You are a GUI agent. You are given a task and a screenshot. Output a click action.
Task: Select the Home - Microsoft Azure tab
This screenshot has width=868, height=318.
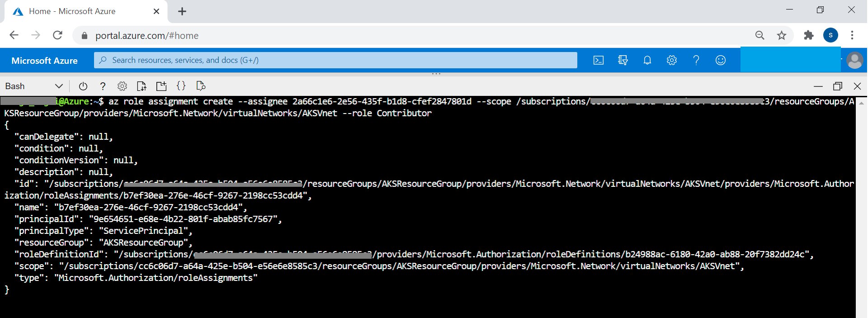click(x=86, y=11)
